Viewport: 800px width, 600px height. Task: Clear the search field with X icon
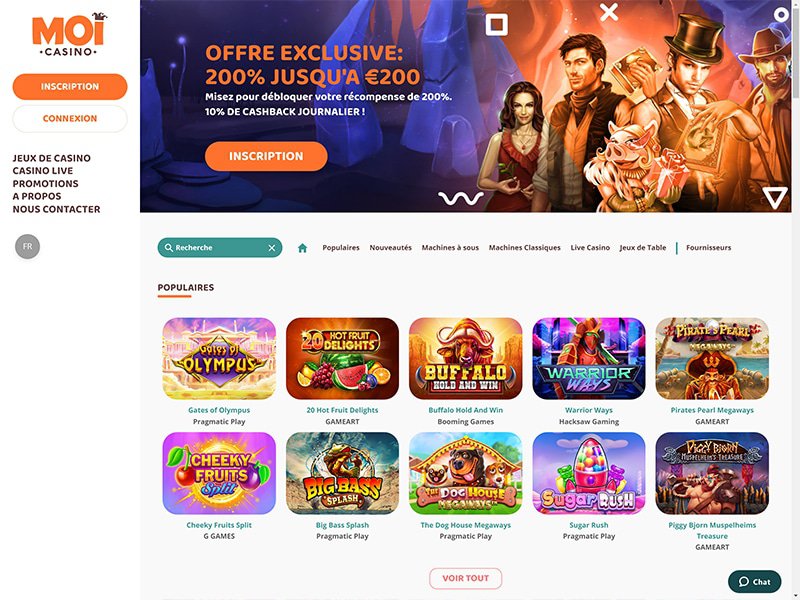coord(272,248)
